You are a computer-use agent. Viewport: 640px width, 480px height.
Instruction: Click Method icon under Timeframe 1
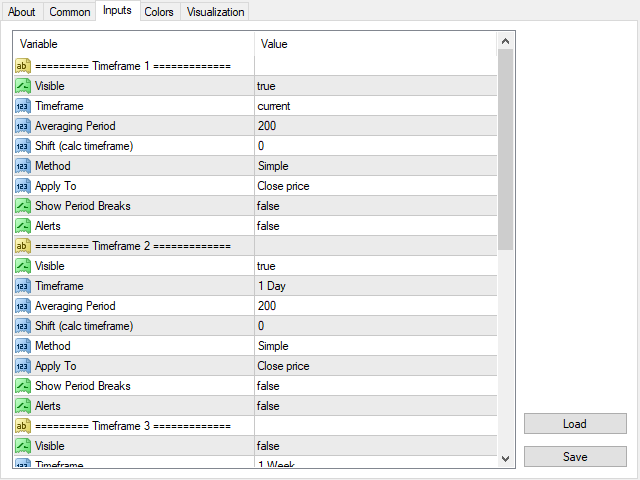tap(23, 166)
